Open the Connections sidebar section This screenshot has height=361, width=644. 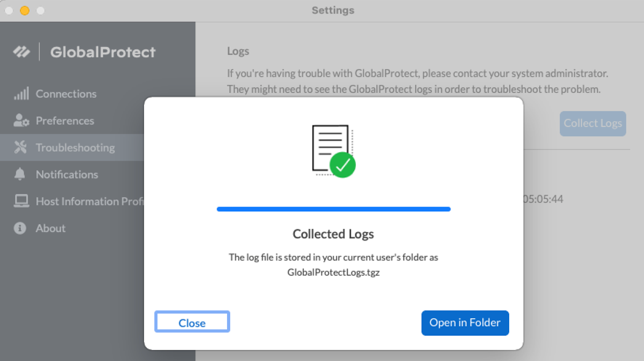coord(66,93)
